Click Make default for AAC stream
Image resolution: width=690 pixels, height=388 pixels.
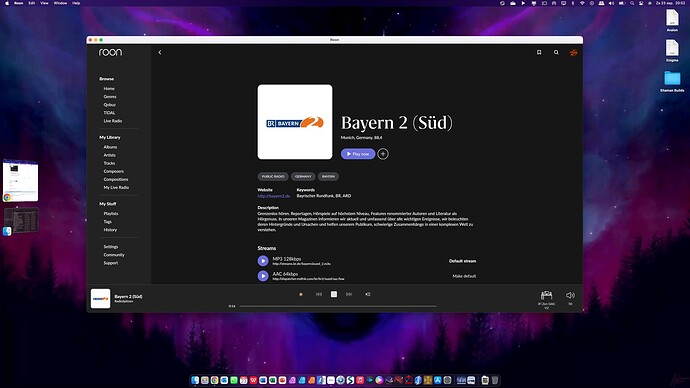[x=464, y=276]
